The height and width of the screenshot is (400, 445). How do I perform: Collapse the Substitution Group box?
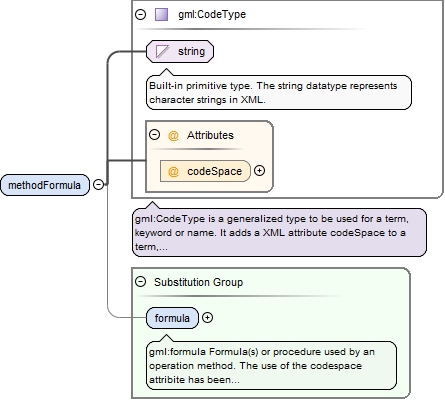141,282
